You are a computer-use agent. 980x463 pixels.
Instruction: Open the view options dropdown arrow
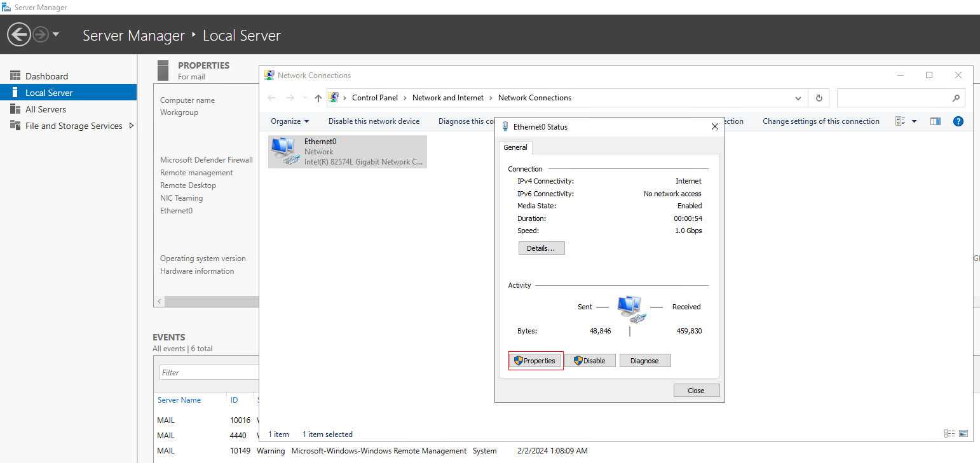(914, 121)
